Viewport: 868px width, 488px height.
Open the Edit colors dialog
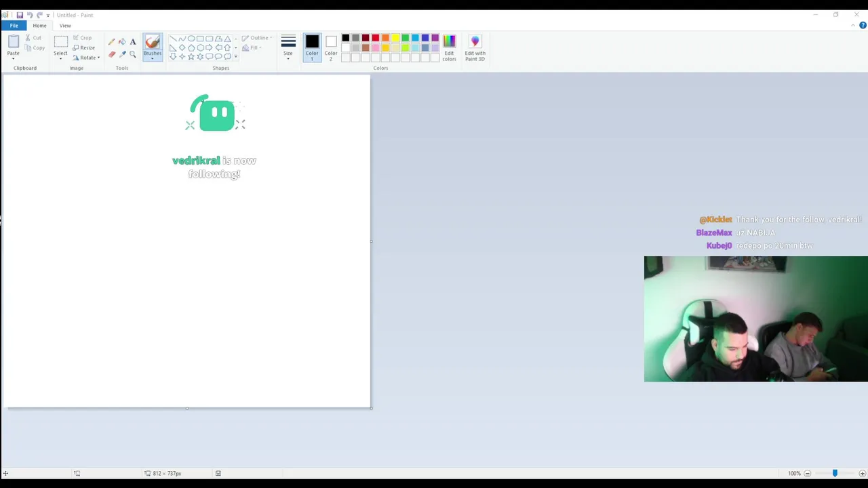point(449,47)
